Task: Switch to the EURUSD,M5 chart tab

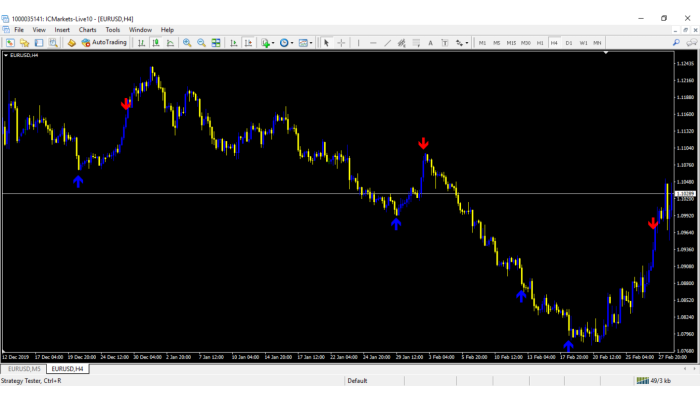Action: click(23, 369)
